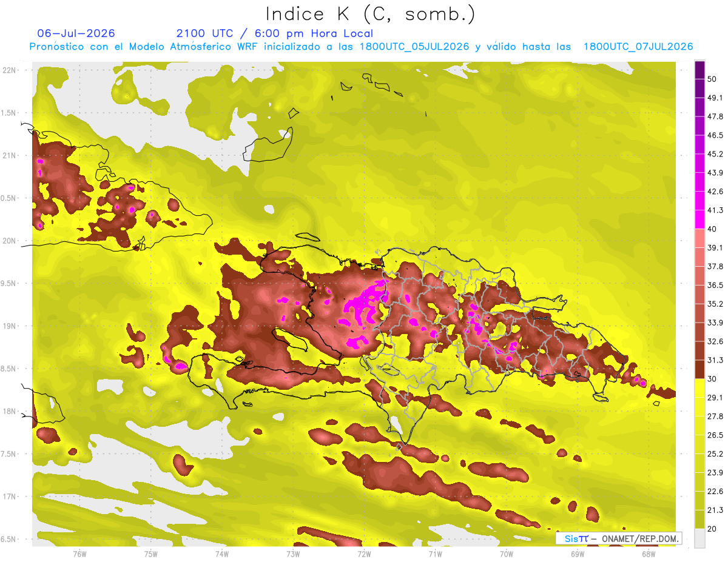This screenshot has width=728, height=562.
Task: Click the '72W' longitude label
Action: (364, 553)
